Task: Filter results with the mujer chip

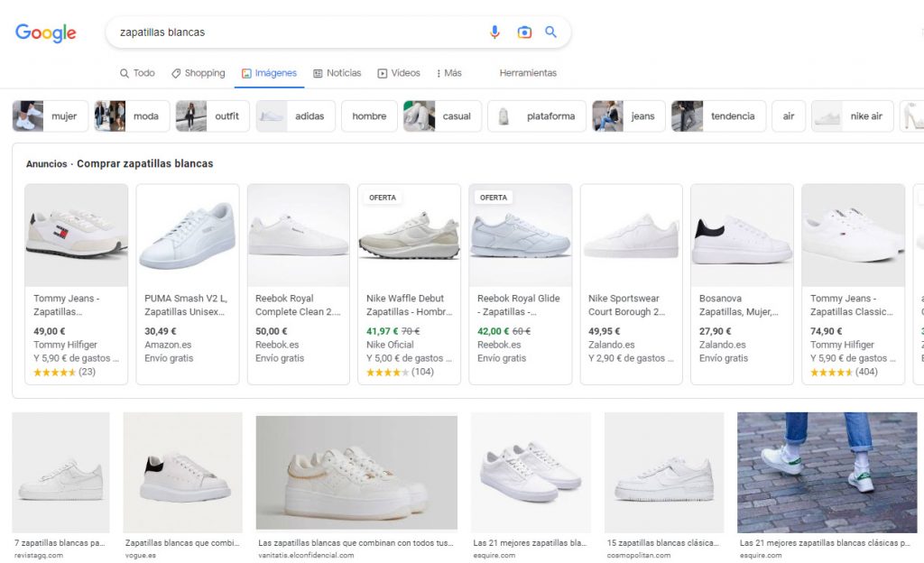Action: click(x=49, y=115)
